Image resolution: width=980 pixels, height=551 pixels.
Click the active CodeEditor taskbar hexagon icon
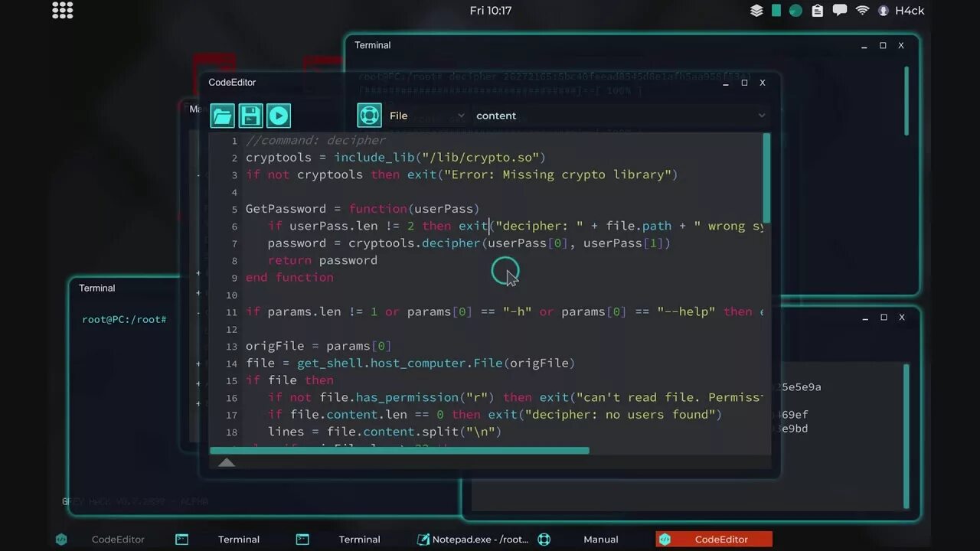point(665,540)
